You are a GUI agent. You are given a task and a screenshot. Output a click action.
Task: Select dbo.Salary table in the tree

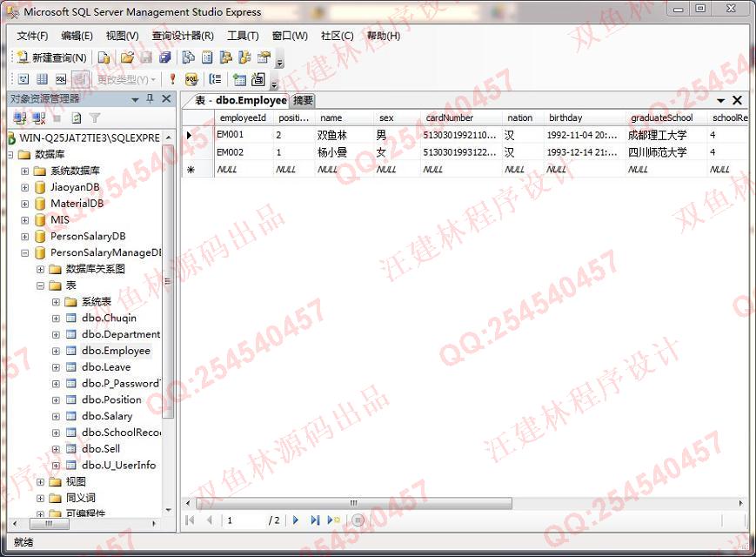tap(106, 416)
